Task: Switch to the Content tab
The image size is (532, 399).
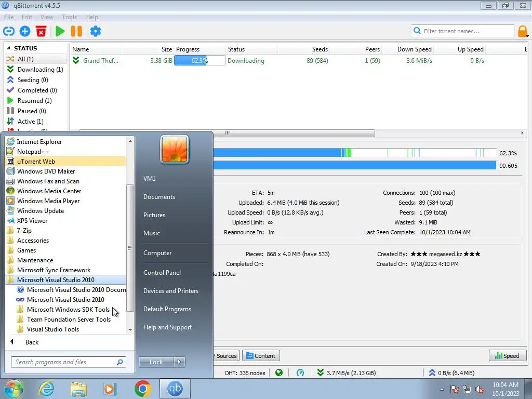Action: (261, 355)
